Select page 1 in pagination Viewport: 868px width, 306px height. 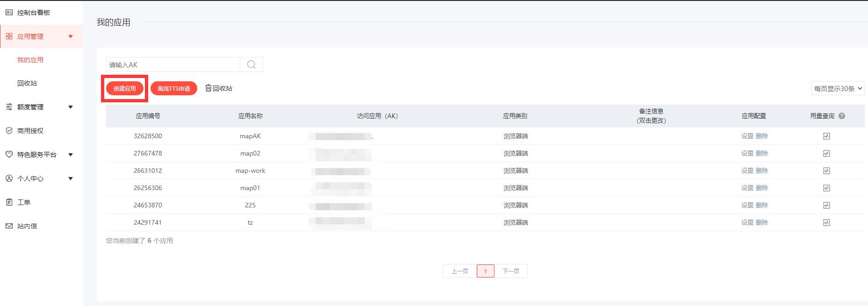(x=486, y=271)
